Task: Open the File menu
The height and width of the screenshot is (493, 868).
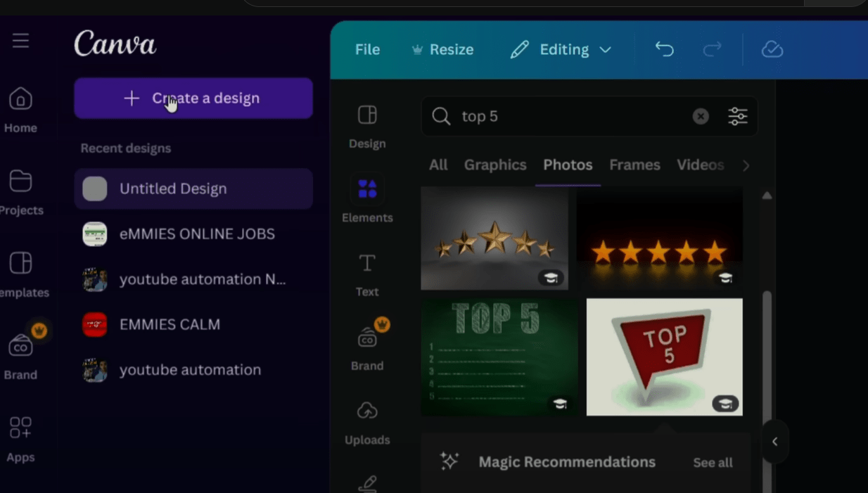Action: click(366, 49)
